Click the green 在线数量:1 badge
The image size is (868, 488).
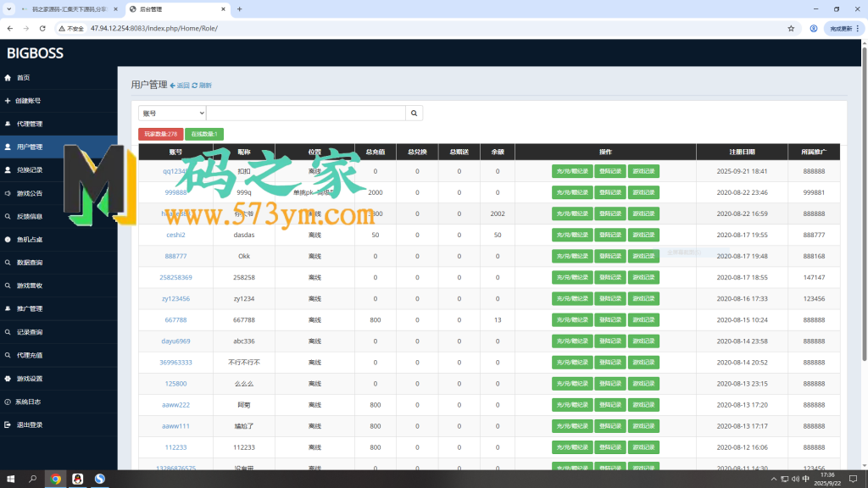(204, 134)
